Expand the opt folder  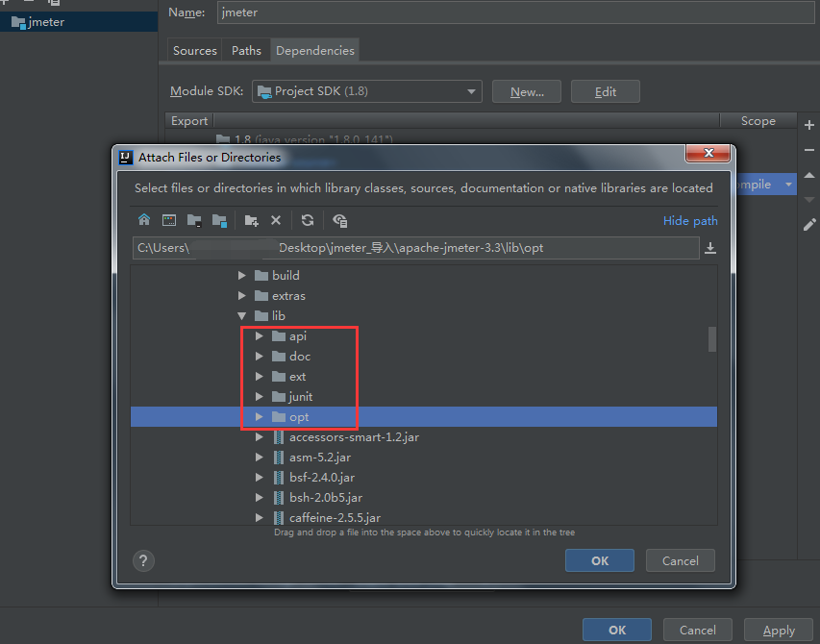point(259,416)
